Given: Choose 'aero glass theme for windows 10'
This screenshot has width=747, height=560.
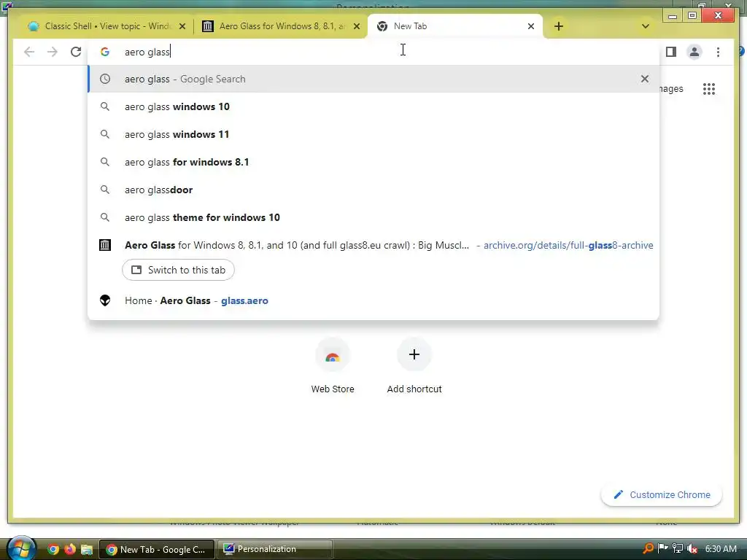Looking at the screenshot, I should [373, 217].
